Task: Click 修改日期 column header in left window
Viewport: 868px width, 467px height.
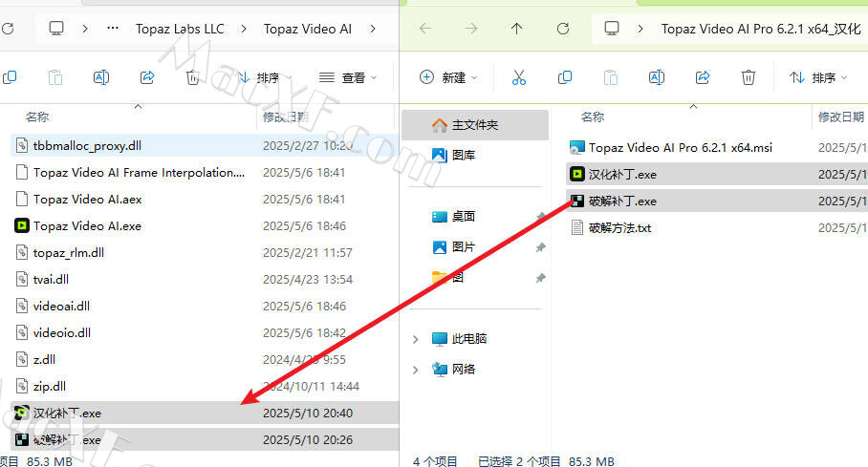Action: coord(285,117)
